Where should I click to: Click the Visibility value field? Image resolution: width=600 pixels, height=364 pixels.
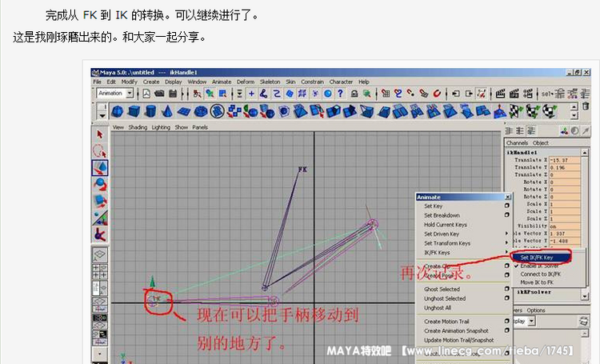pyautogui.click(x=565, y=226)
